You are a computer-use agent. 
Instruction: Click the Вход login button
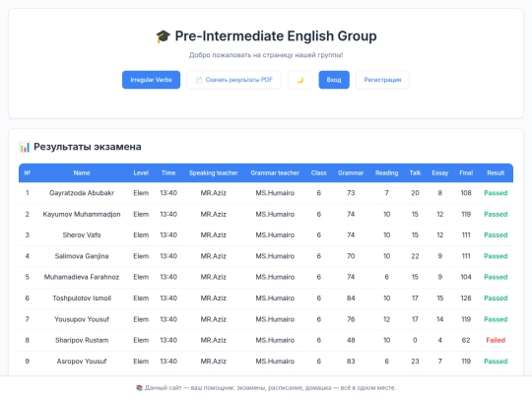click(x=334, y=80)
